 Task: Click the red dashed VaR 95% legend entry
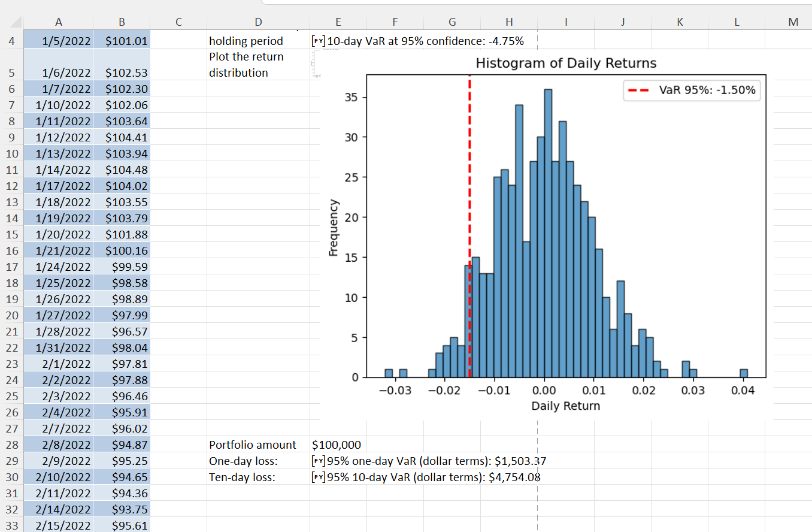point(692,91)
